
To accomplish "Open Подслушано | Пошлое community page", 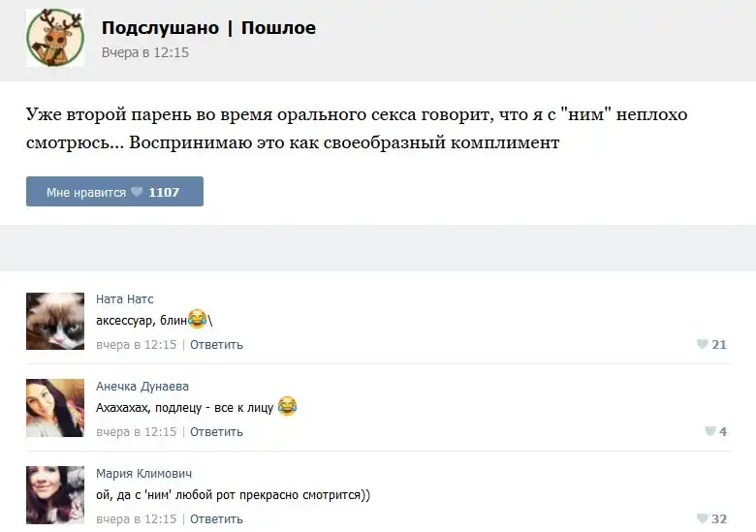I will pyautogui.click(x=208, y=28).
